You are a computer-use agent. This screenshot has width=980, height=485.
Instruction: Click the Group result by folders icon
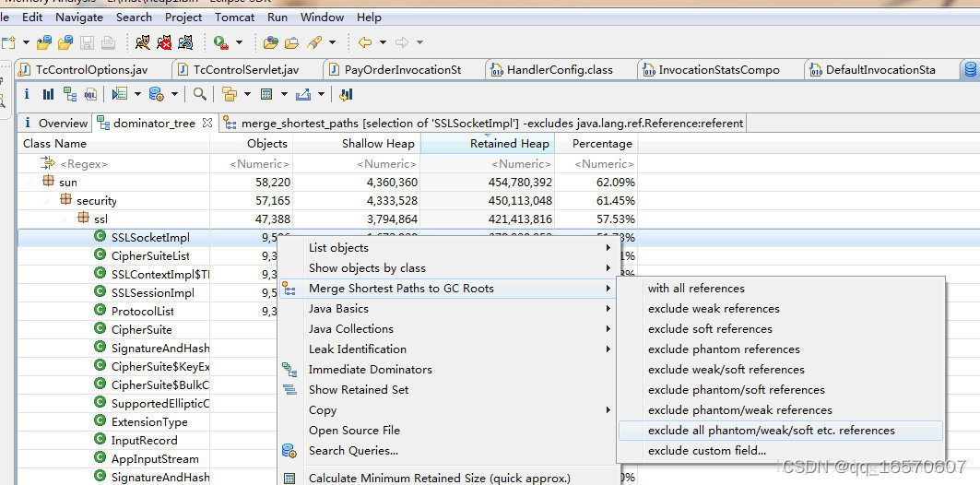(x=230, y=94)
